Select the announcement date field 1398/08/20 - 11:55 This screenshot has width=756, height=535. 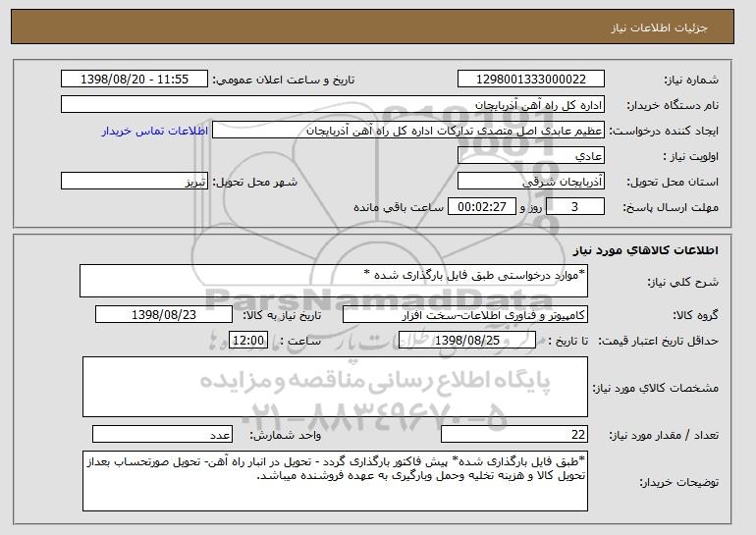(x=135, y=80)
